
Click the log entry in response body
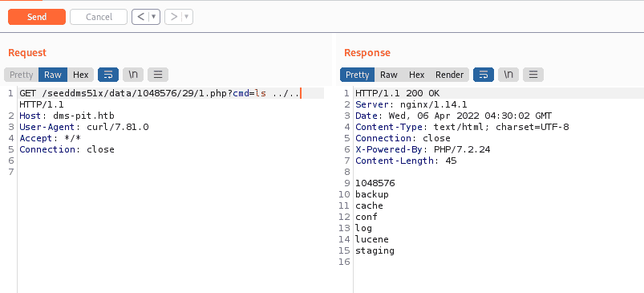tap(363, 228)
